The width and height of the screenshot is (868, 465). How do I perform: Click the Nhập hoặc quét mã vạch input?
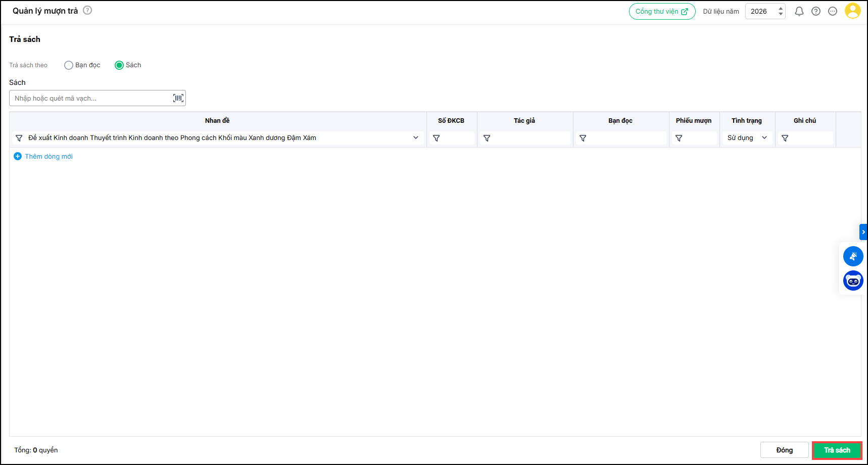click(x=91, y=98)
